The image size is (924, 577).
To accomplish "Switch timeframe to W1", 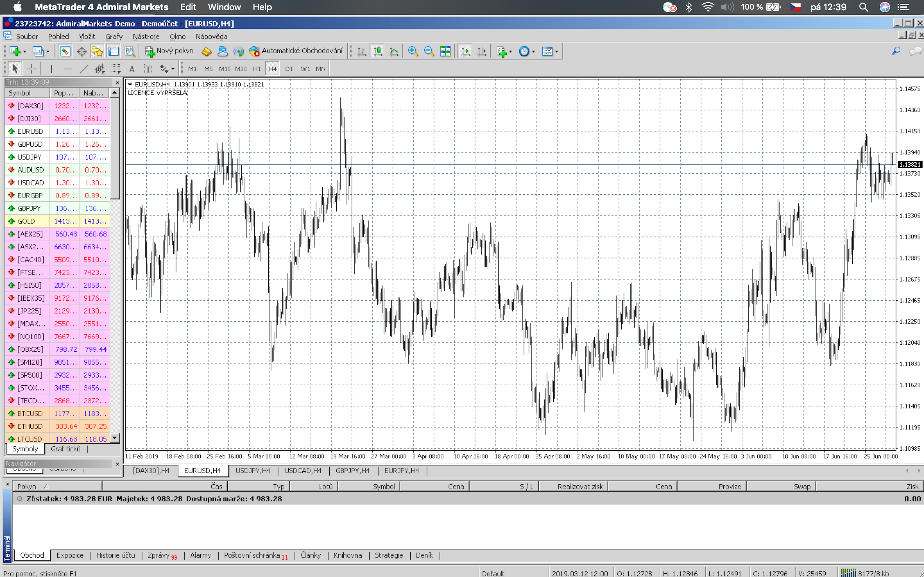I will tap(305, 69).
